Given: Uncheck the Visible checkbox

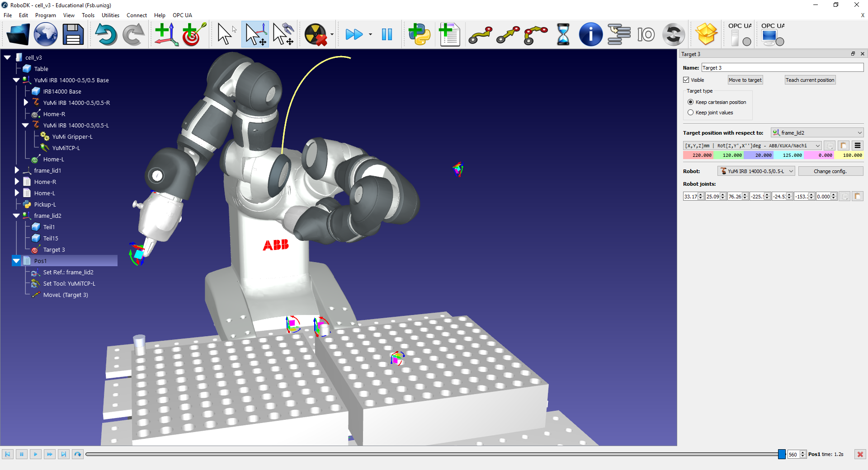Looking at the screenshot, I should pyautogui.click(x=686, y=80).
